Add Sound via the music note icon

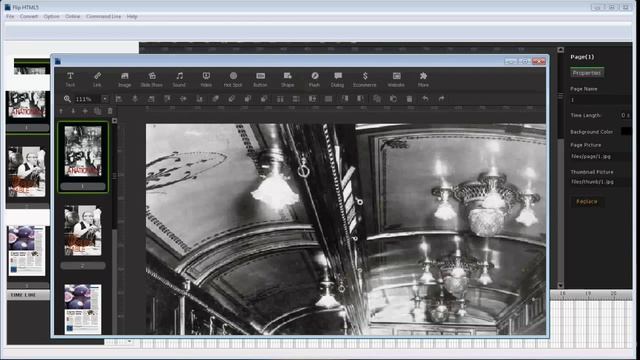179,79
